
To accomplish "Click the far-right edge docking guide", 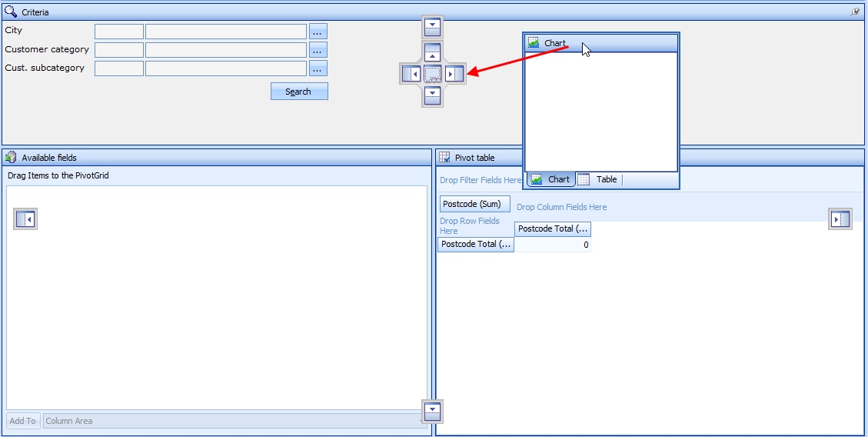I will pos(840,219).
